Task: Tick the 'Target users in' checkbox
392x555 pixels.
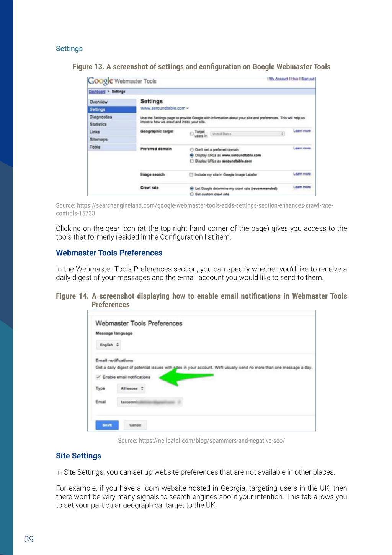Action: pos(192,134)
